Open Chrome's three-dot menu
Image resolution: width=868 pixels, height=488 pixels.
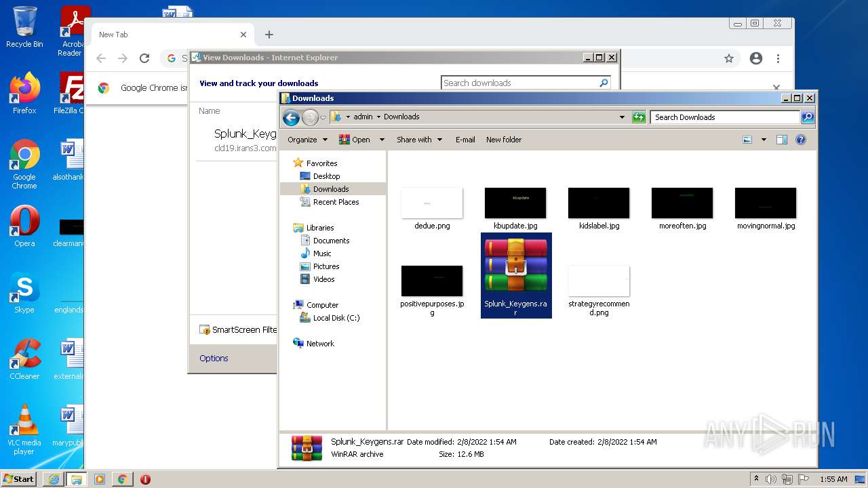click(x=778, y=59)
